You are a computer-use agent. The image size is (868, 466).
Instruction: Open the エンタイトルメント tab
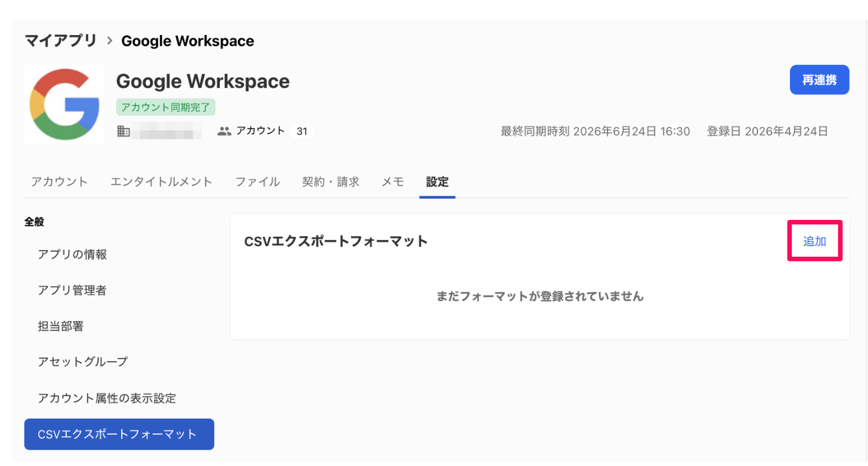pos(162,182)
